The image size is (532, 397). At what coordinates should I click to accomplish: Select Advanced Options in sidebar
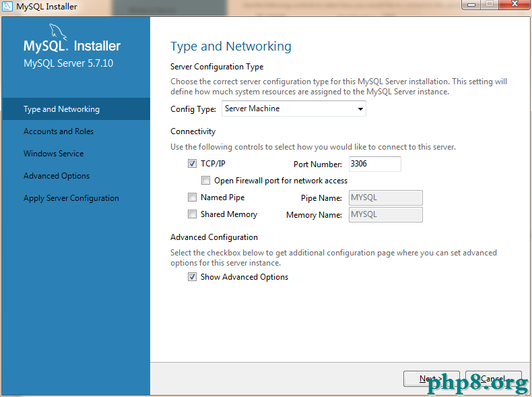click(57, 176)
